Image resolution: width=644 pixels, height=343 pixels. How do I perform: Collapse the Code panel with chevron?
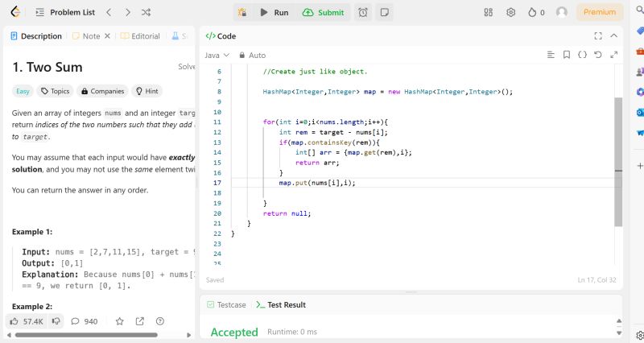[x=613, y=35]
